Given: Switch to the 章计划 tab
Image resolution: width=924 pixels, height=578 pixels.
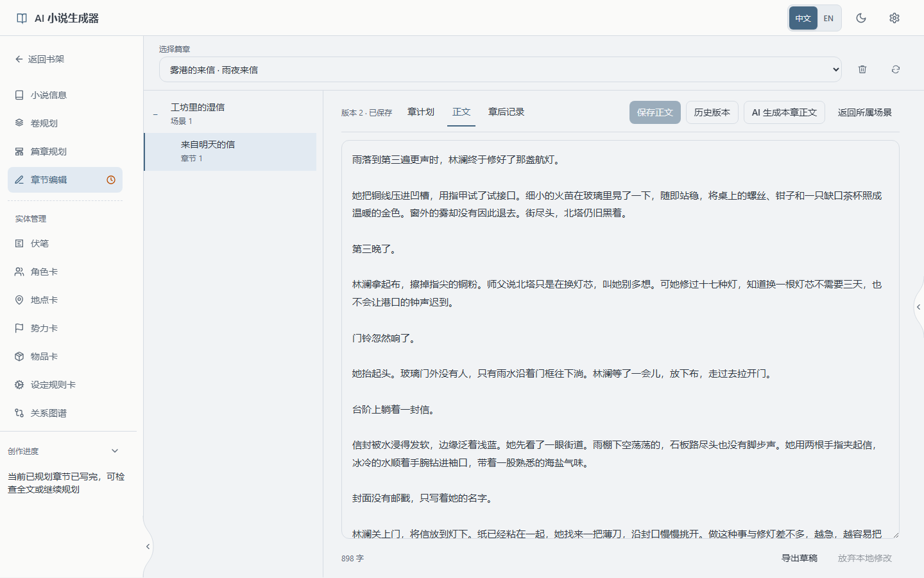Looking at the screenshot, I should pyautogui.click(x=421, y=112).
